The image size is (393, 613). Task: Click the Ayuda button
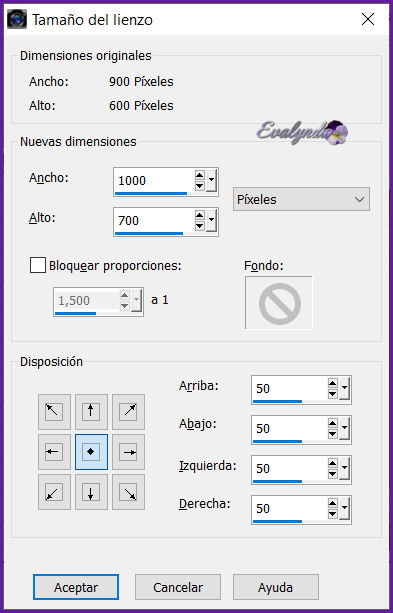pyautogui.click(x=276, y=587)
